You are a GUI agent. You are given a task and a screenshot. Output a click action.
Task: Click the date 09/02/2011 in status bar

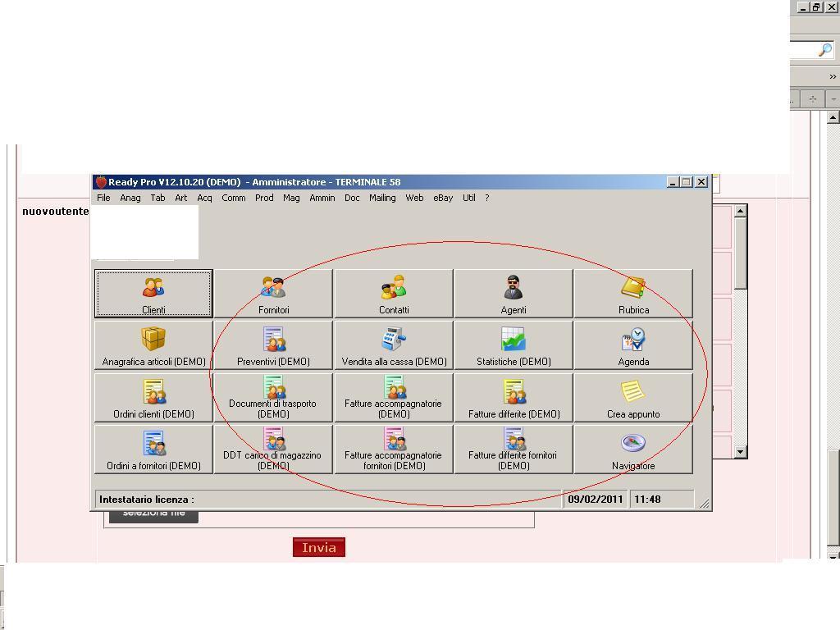pos(596,500)
